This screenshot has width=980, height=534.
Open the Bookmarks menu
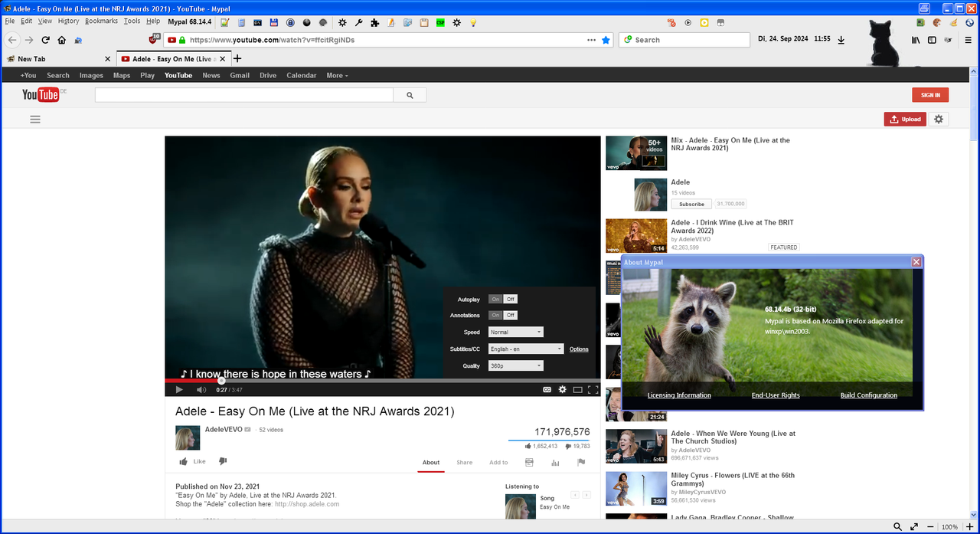(101, 21)
